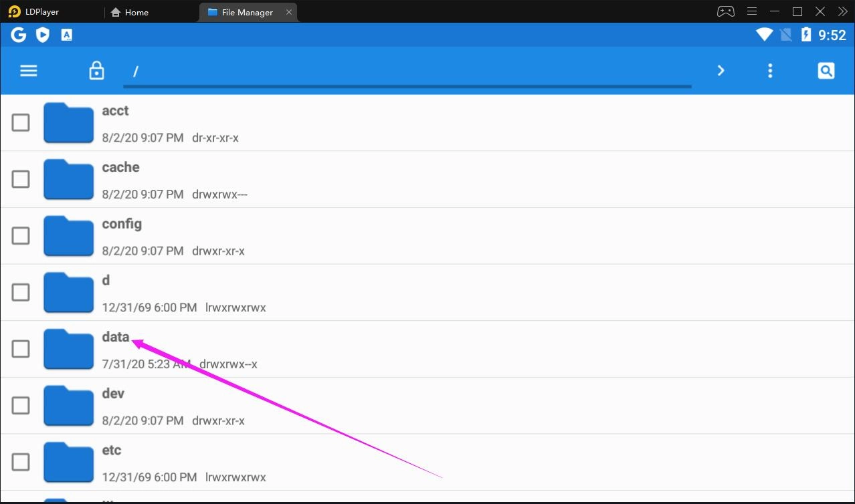Viewport: 855px width, 504px height.
Task: Expand the LDPlayer toolbar with double arrows
Action: point(842,11)
